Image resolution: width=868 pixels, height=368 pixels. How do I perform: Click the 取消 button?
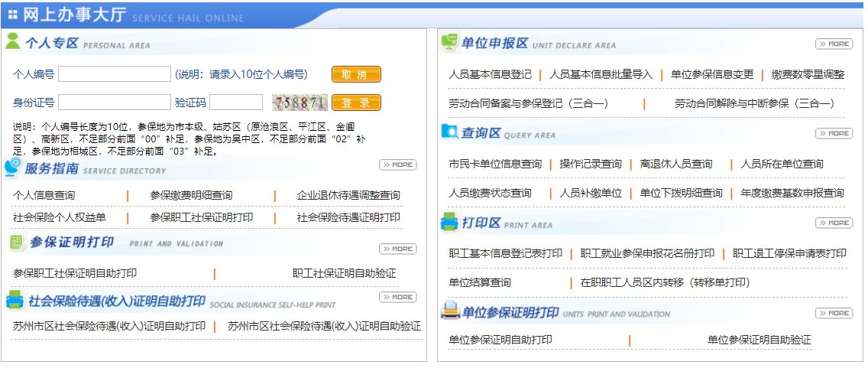[x=356, y=74]
